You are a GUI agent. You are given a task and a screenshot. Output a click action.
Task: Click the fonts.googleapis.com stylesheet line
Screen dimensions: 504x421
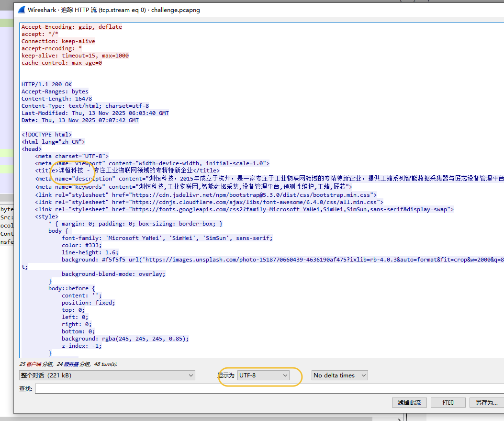(x=244, y=209)
